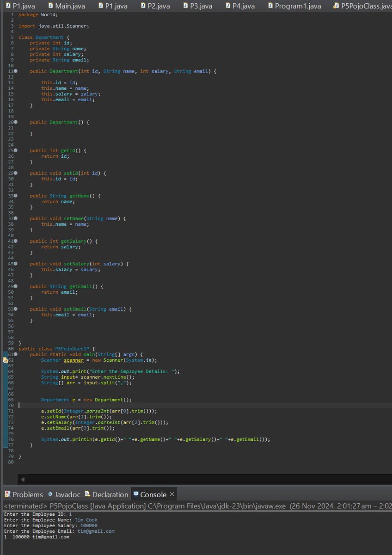Click "public class P5PojoUserIP {" declaration
The width and height of the screenshot is (392, 555).
click(56, 349)
